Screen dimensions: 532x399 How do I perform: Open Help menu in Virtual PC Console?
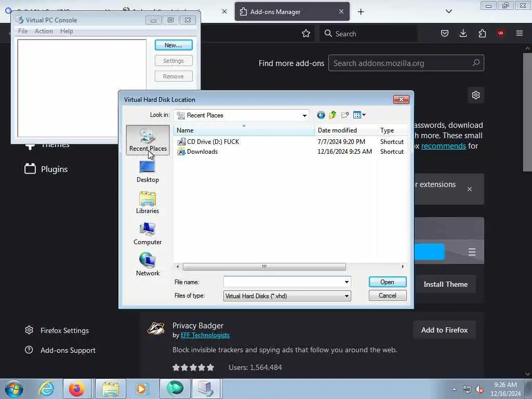(66, 31)
